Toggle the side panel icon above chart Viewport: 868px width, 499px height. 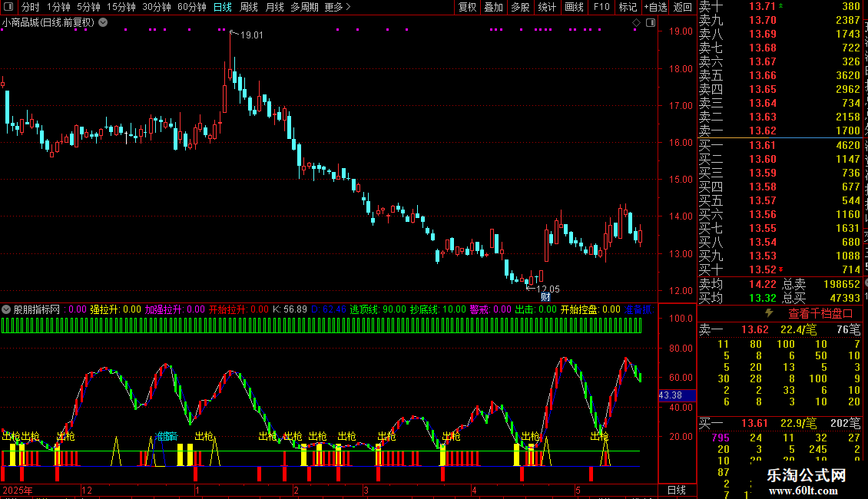651,23
